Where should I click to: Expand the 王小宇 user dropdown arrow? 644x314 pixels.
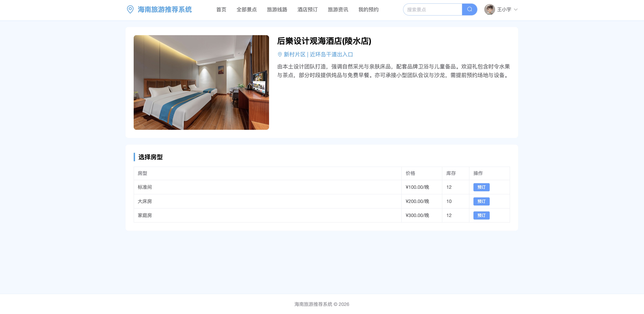point(516,9)
